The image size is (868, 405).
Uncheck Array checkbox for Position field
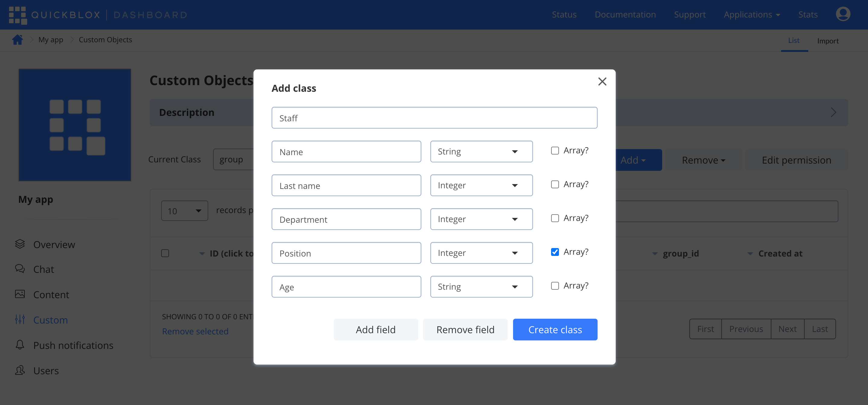(x=555, y=252)
